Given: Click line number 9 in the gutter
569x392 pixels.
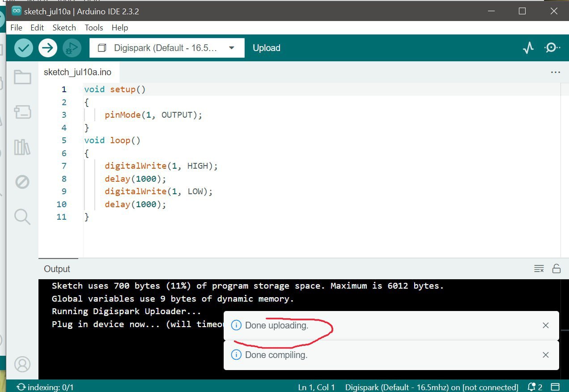Looking at the screenshot, I should point(64,192).
